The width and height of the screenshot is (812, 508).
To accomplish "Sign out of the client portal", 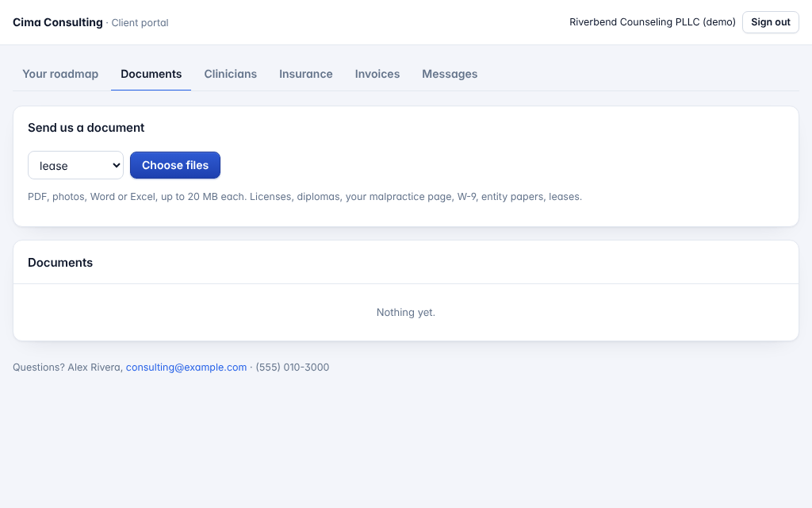I will pos(771,22).
